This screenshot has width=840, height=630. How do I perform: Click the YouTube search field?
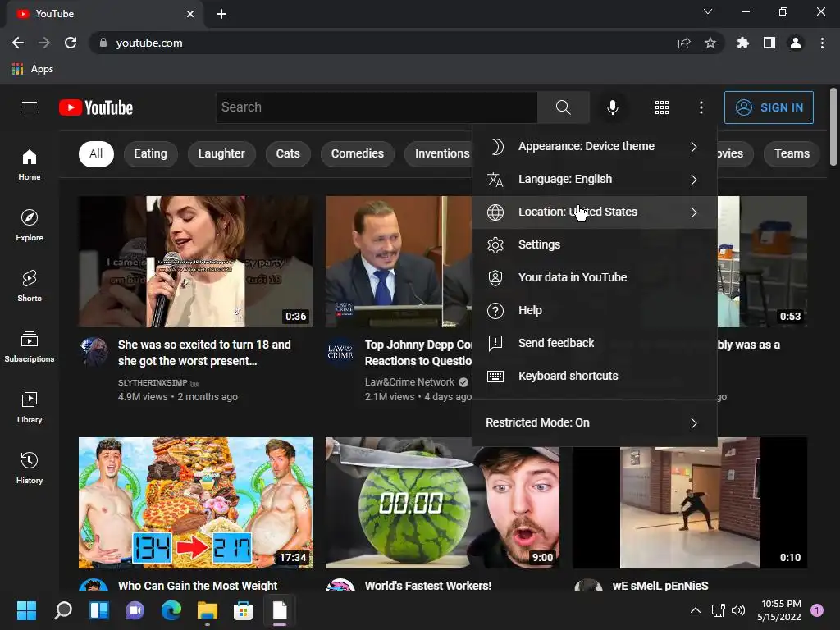coord(377,107)
